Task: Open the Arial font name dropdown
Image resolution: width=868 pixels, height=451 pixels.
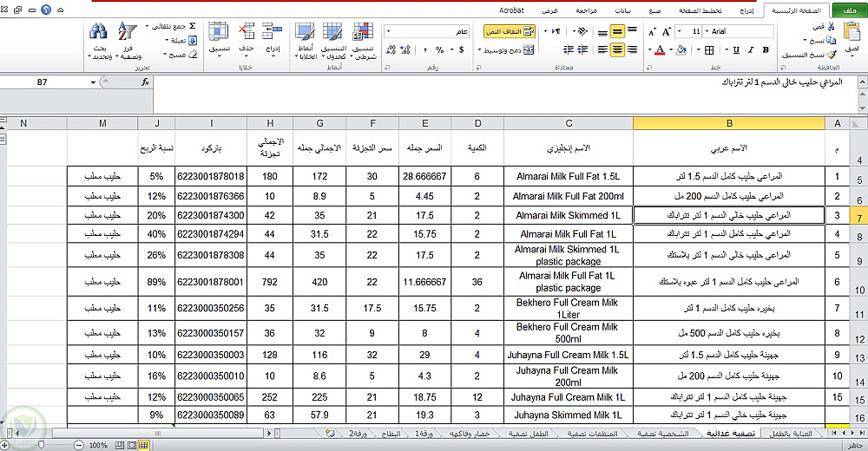Action: pyautogui.click(x=707, y=31)
